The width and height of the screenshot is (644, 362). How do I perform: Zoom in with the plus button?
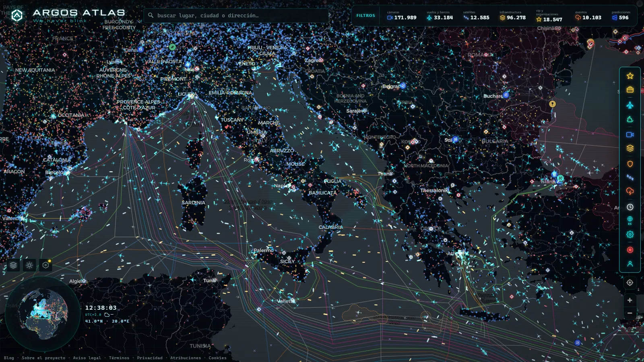pyautogui.click(x=630, y=300)
